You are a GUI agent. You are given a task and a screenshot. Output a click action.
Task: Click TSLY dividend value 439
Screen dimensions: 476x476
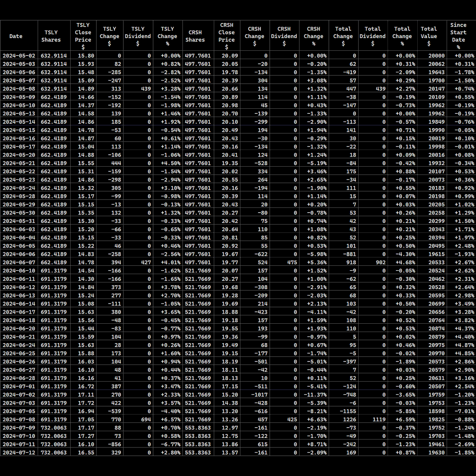pyautogui.click(x=146, y=89)
